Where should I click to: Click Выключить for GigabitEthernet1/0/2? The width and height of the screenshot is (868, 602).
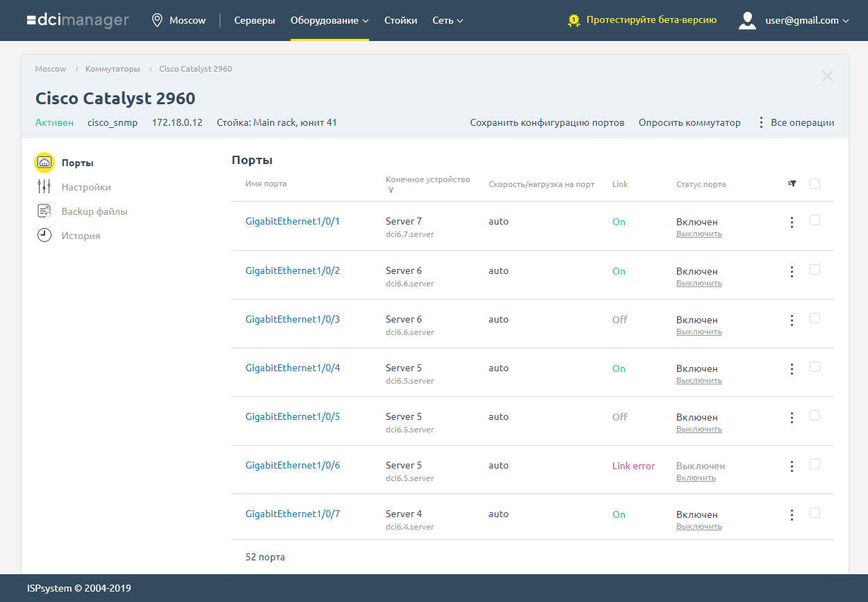699,283
